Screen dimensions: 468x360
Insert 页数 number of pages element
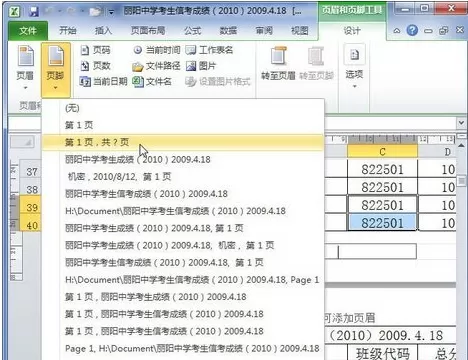(95, 66)
